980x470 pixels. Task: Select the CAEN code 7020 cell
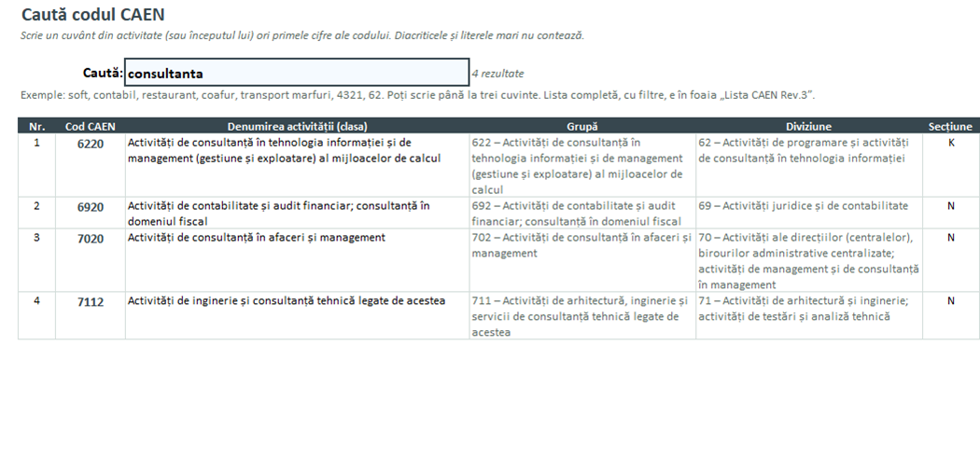90,260
